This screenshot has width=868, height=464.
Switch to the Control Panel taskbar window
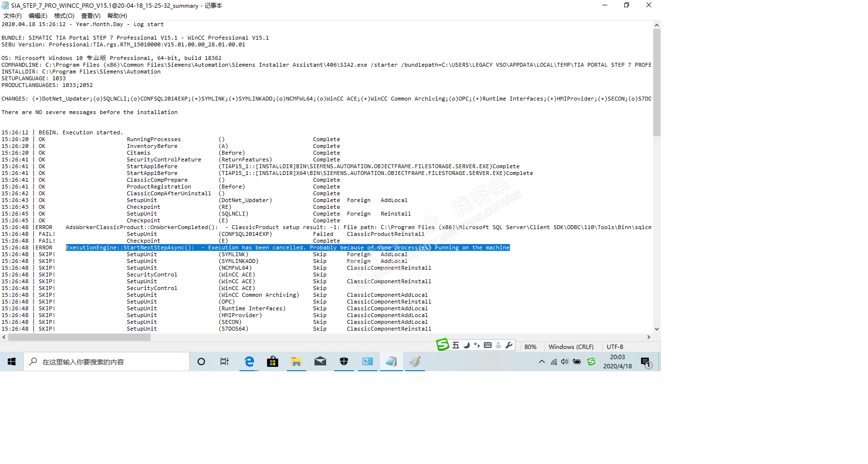(368, 362)
